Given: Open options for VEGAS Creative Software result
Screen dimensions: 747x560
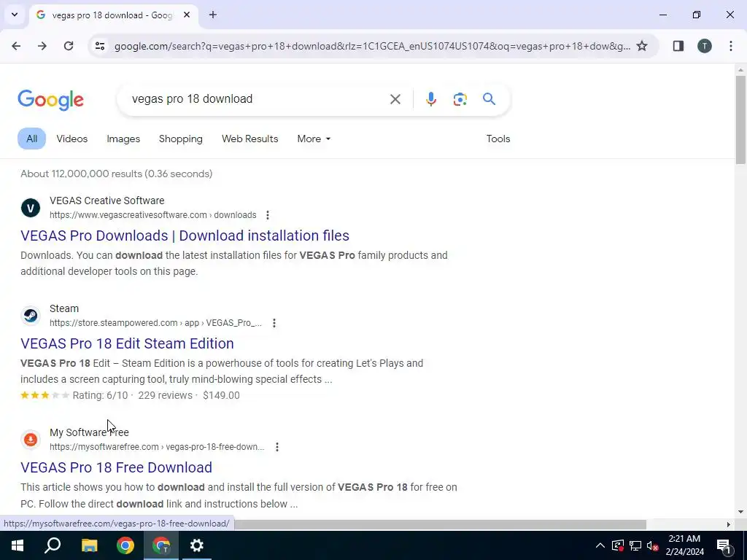Looking at the screenshot, I should point(268,215).
